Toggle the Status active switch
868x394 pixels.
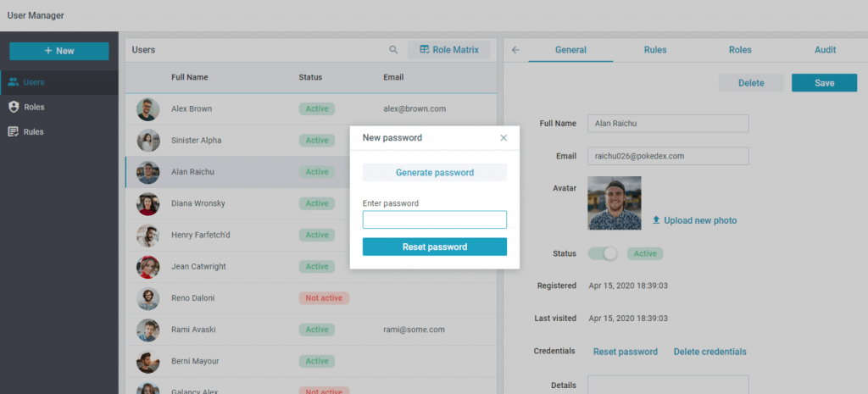point(603,253)
